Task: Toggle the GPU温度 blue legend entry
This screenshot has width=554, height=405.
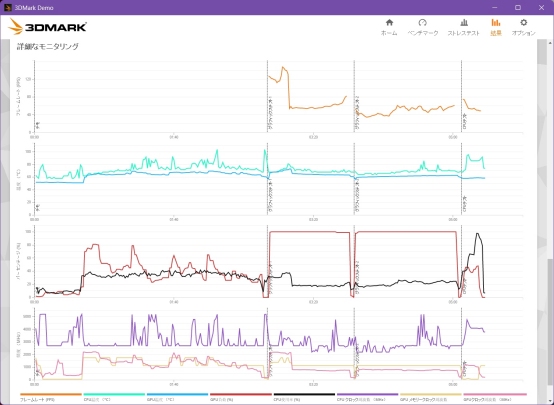Action: coord(177,397)
